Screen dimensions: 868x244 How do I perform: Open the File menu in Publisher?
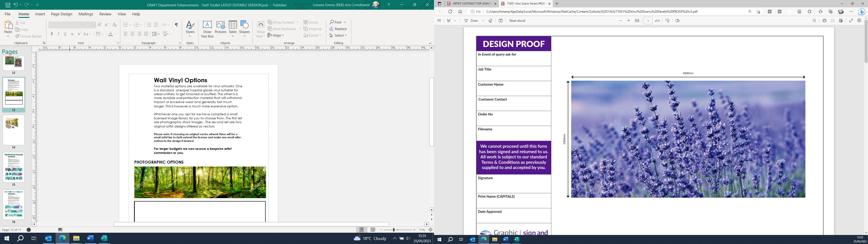(7, 14)
